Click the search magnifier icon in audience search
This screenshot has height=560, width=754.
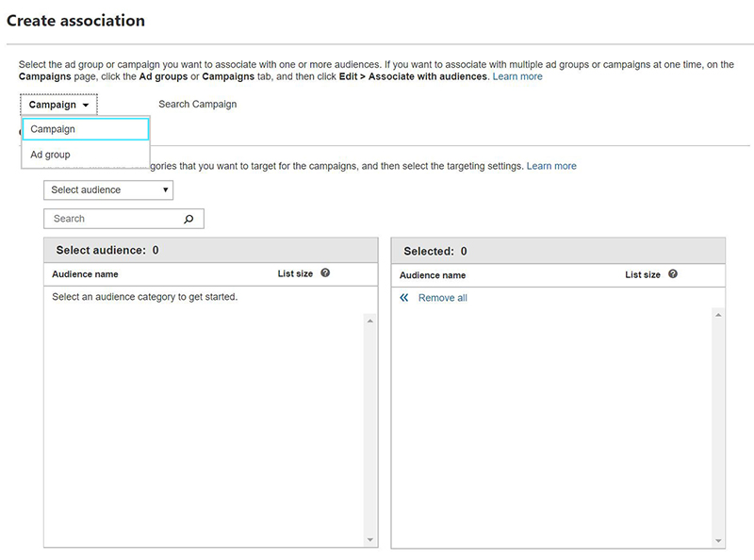pyautogui.click(x=188, y=219)
